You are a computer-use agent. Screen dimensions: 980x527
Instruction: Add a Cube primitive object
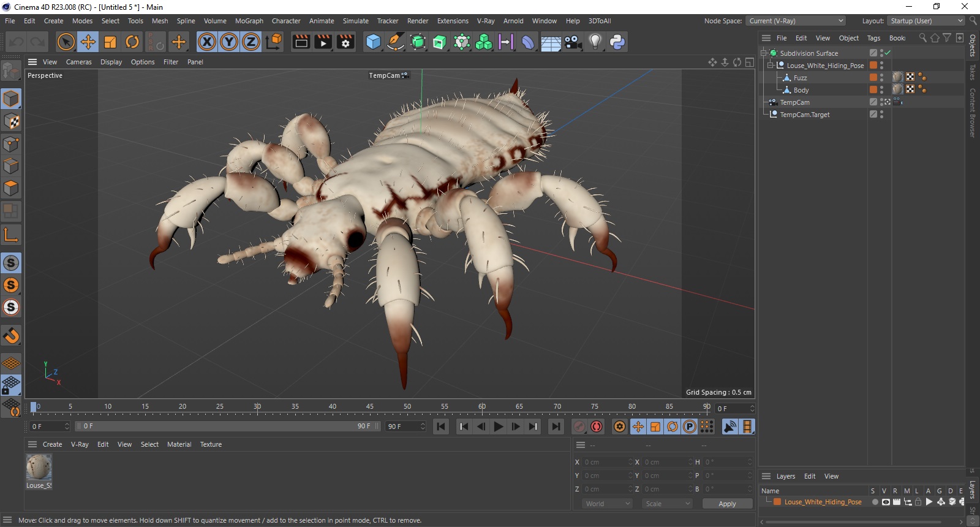click(x=373, y=42)
